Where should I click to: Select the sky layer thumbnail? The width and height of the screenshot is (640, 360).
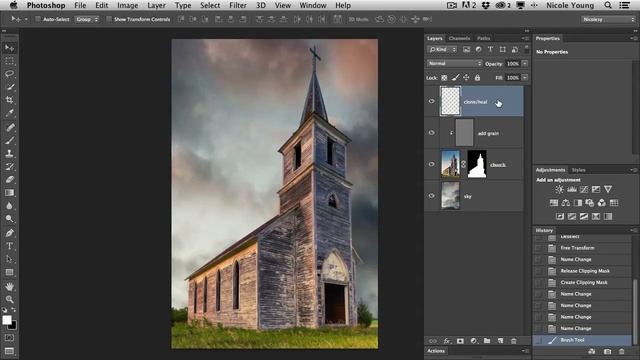451,196
